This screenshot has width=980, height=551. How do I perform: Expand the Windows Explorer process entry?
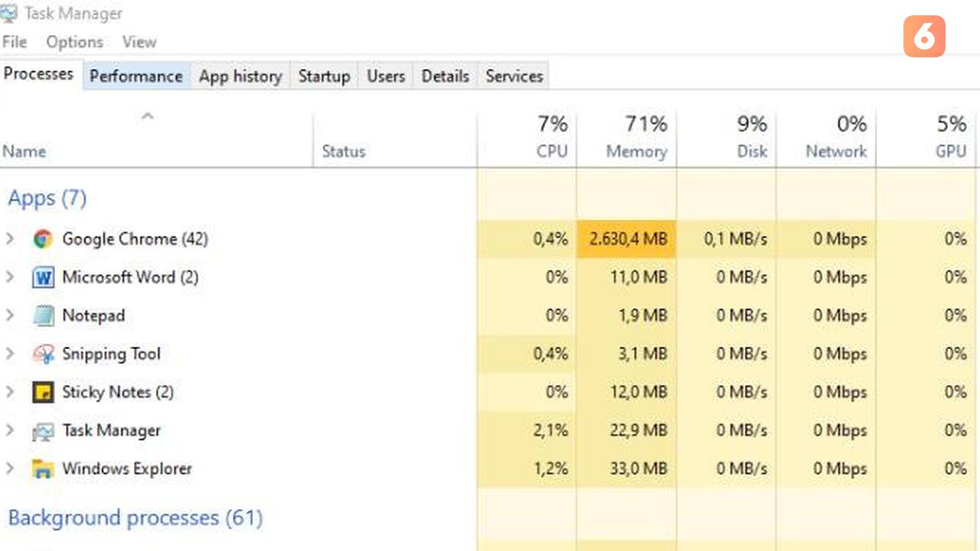point(10,468)
